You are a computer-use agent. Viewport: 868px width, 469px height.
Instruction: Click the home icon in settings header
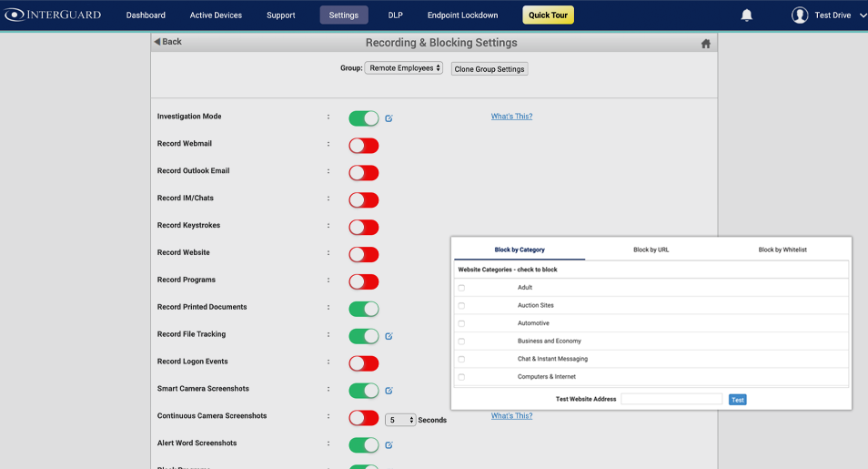705,43
